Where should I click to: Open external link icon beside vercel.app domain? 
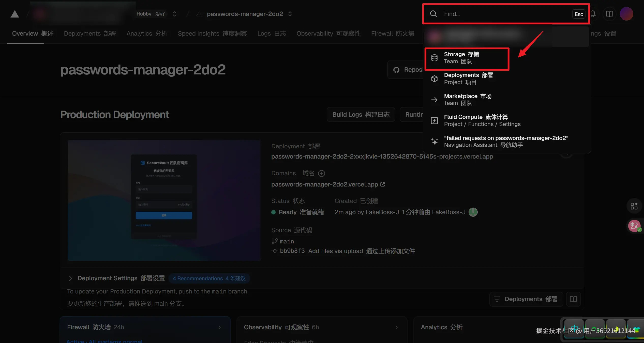(383, 184)
